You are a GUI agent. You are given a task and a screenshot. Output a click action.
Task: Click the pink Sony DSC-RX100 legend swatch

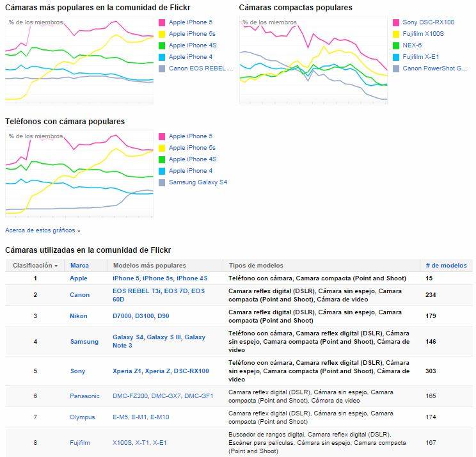tap(396, 22)
